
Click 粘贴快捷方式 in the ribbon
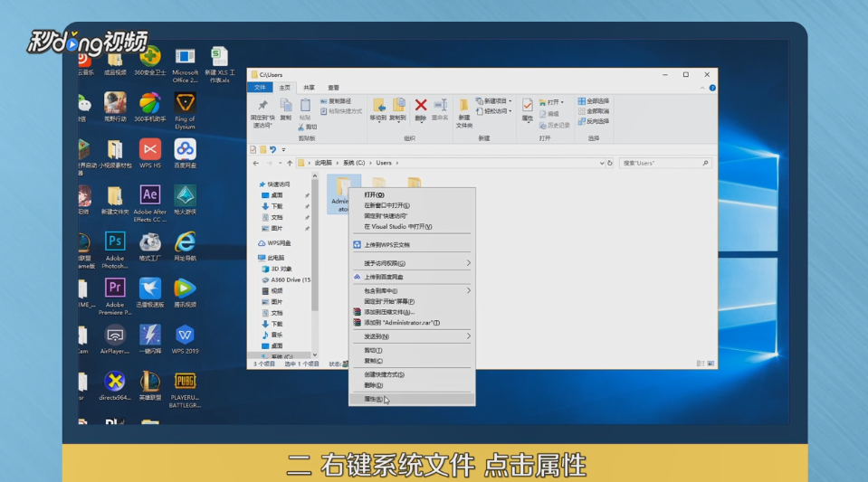[x=341, y=111]
